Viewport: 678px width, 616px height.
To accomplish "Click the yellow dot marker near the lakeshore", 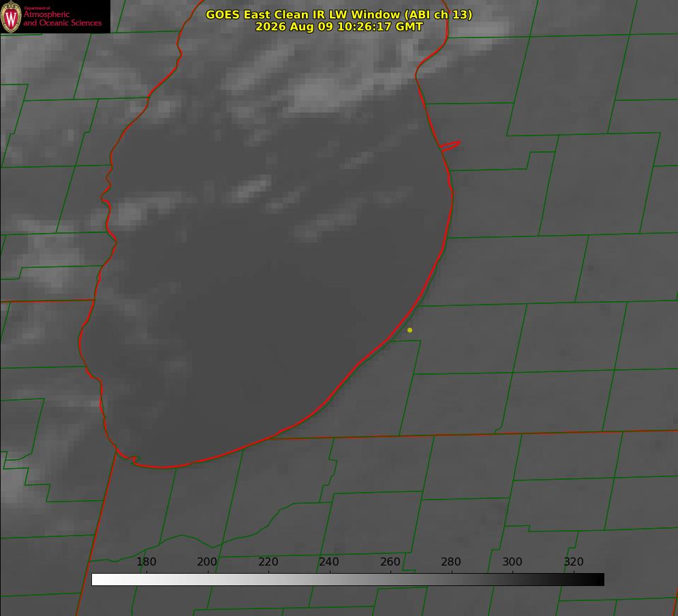I will click(x=410, y=330).
